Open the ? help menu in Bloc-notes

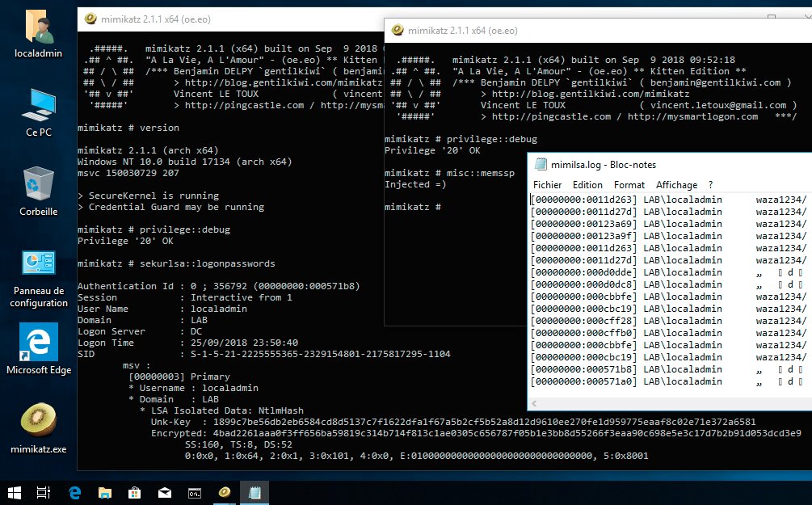pyautogui.click(x=710, y=185)
